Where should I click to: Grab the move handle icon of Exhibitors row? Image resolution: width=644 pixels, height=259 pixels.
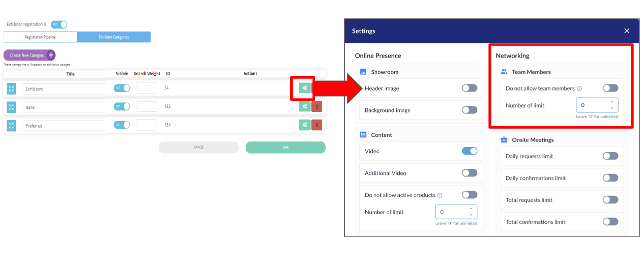(12, 88)
